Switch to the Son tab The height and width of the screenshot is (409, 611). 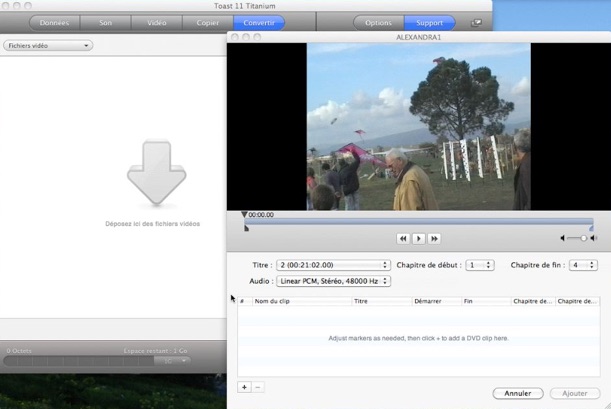(x=105, y=23)
